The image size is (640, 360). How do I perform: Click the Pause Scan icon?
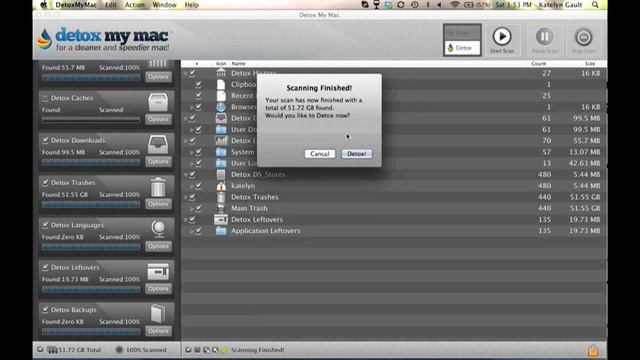point(544,37)
